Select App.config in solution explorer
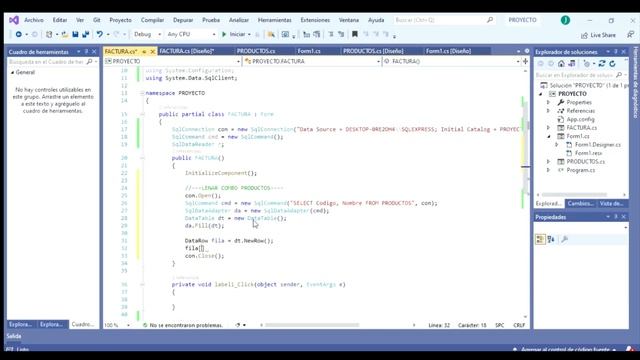The height and width of the screenshot is (360, 640). tap(580, 119)
